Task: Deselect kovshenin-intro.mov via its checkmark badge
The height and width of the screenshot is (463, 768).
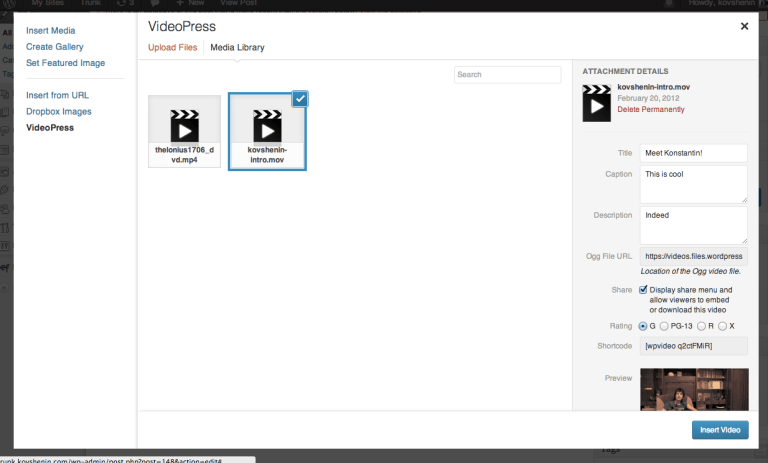Action: [x=300, y=99]
